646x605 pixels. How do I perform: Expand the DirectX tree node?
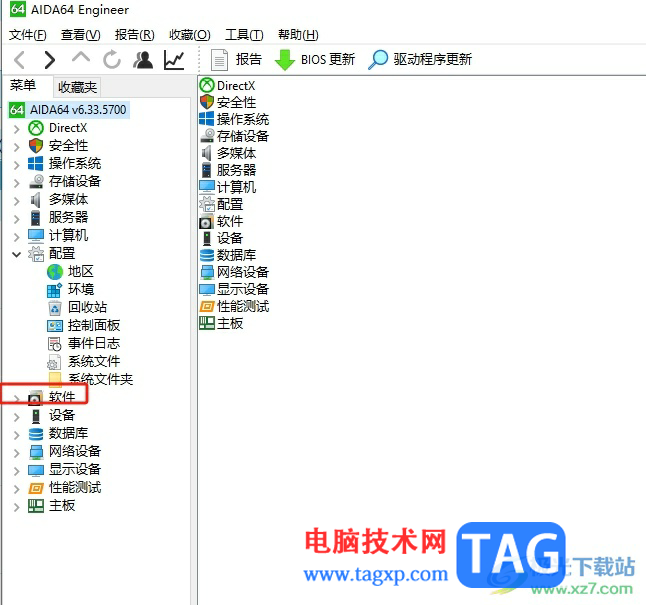[16, 129]
